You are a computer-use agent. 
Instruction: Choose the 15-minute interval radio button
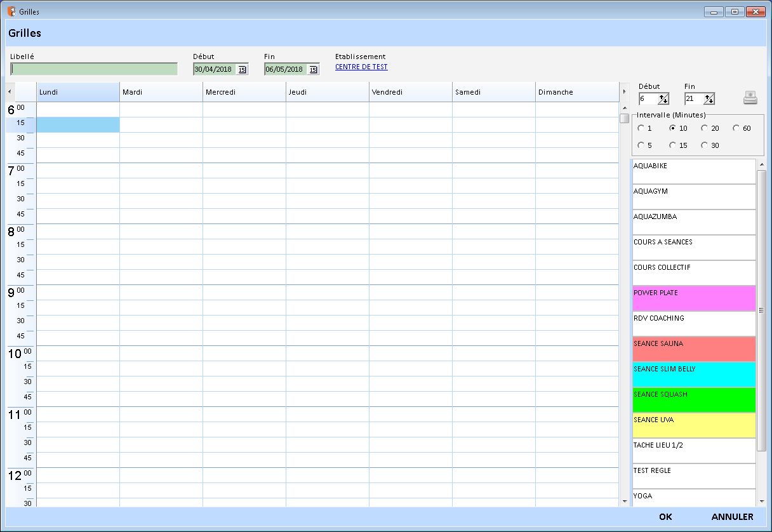[672, 145]
